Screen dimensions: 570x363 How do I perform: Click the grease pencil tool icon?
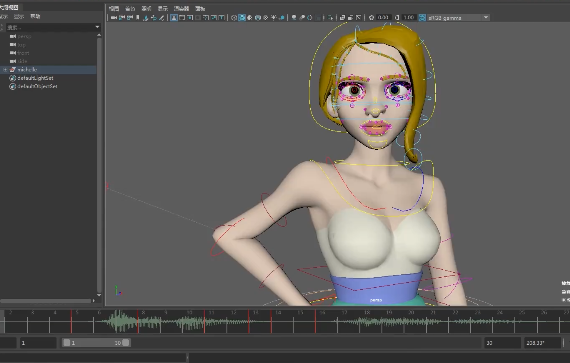coord(162,17)
